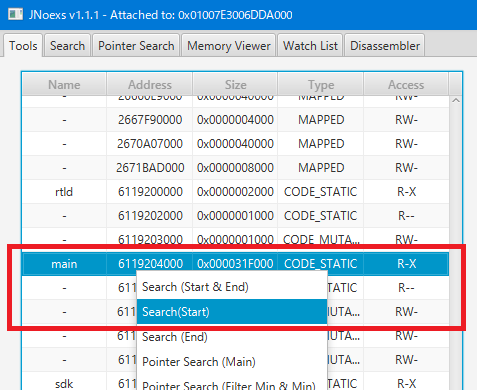Open the Pointer Search tab
The width and height of the screenshot is (477, 390).
pyautogui.click(x=136, y=45)
